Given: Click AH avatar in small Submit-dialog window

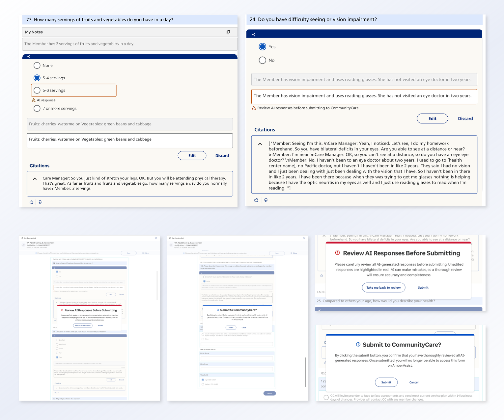Looking at the screenshot, I should pyautogui.click(x=171, y=245).
